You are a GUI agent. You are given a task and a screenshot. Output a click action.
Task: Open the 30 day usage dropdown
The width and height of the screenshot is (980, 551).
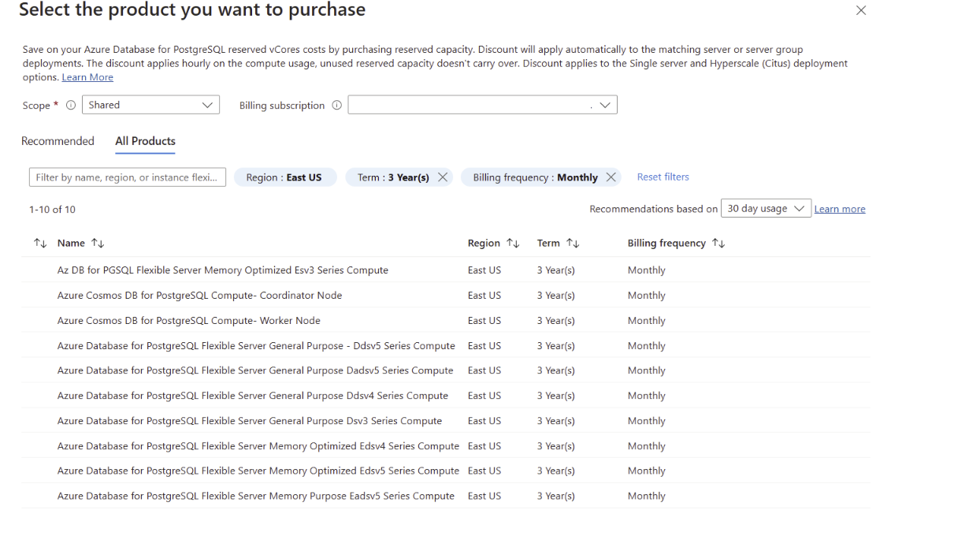(x=765, y=208)
